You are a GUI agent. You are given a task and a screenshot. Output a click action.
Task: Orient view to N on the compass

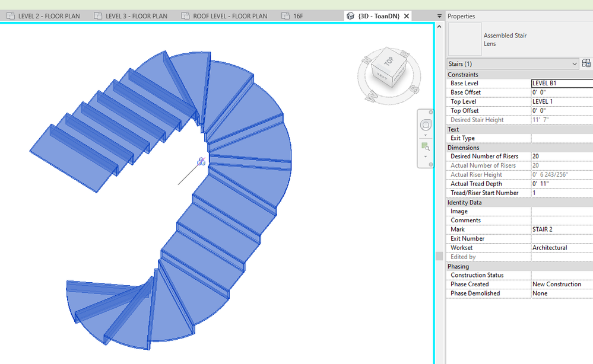tap(366, 59)
